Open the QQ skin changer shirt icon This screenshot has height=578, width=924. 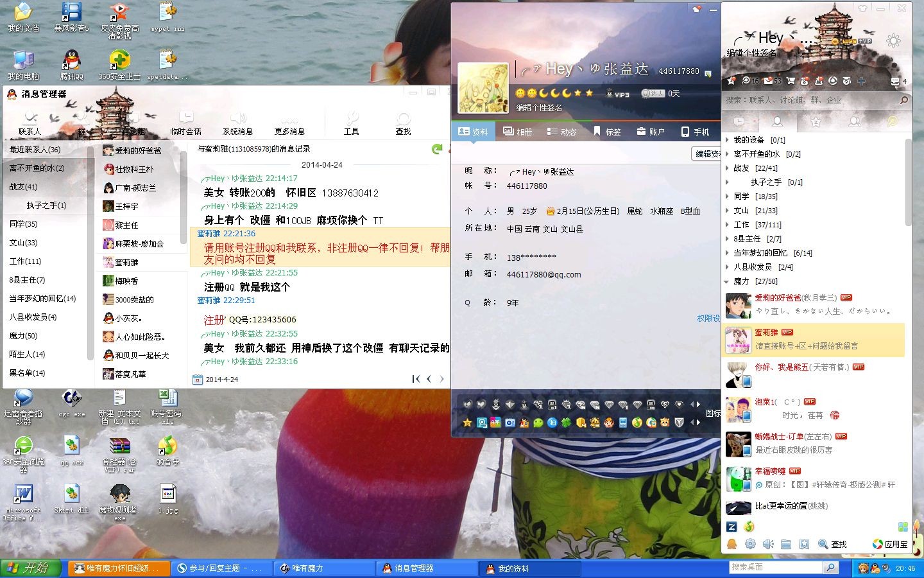point(862,8)
